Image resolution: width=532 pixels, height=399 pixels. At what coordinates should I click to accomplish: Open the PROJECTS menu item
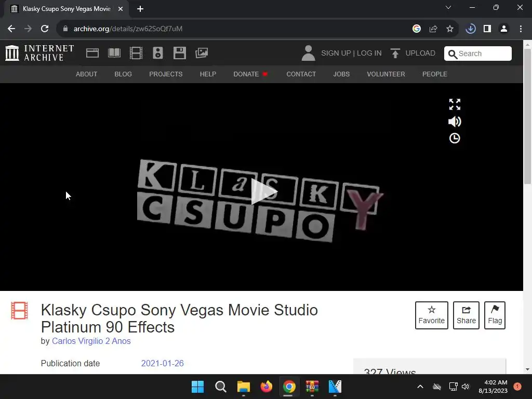[x=166, y=74]
